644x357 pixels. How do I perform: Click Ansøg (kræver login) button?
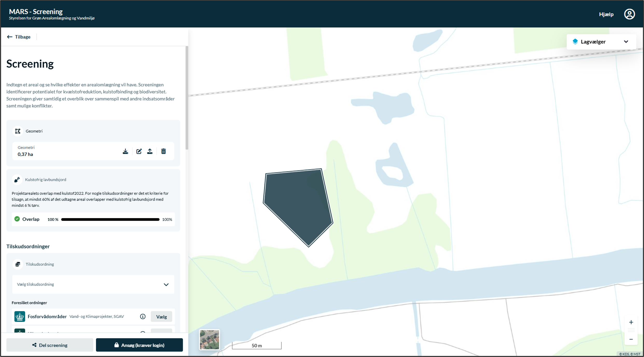click(x=139, y=345)
